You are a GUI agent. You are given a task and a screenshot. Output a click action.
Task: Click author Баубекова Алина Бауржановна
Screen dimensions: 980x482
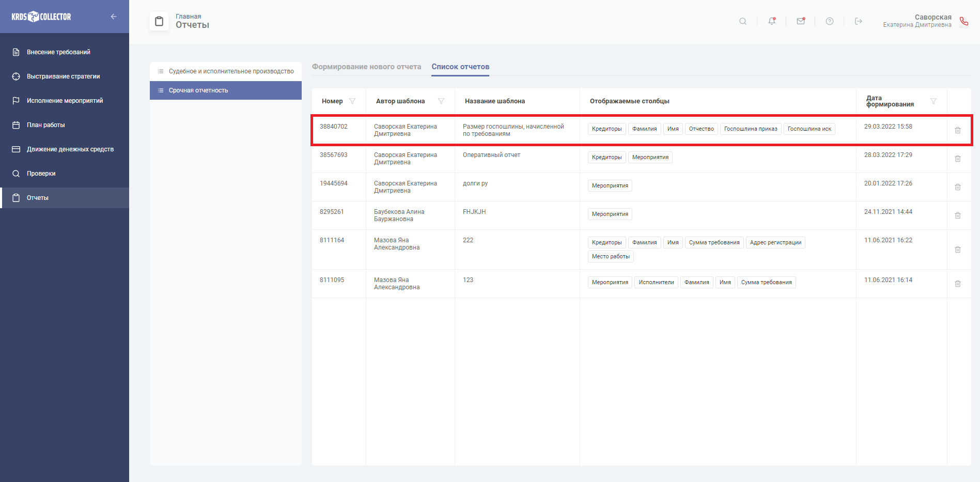399,215
